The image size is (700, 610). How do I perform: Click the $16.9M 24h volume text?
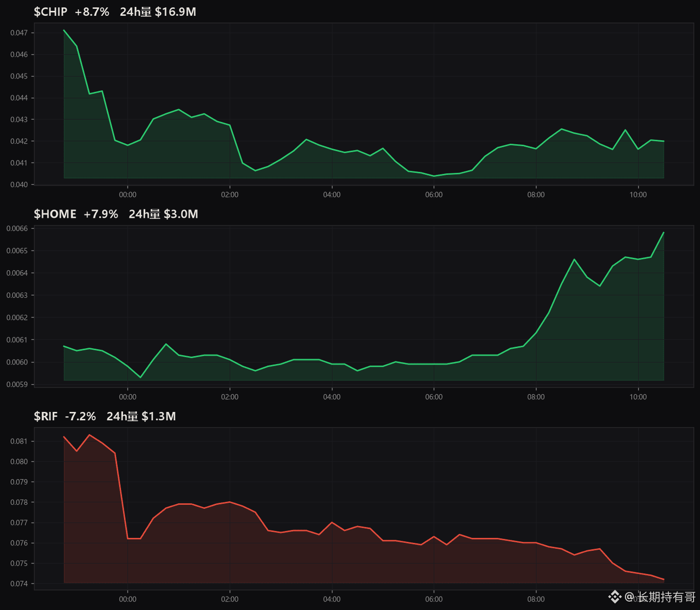click(175, 12)
